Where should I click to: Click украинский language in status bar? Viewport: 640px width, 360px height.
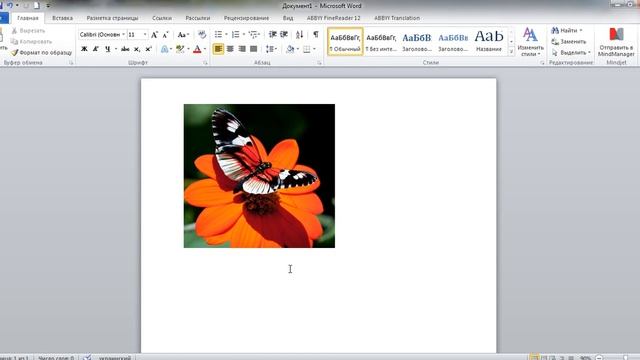115,358
